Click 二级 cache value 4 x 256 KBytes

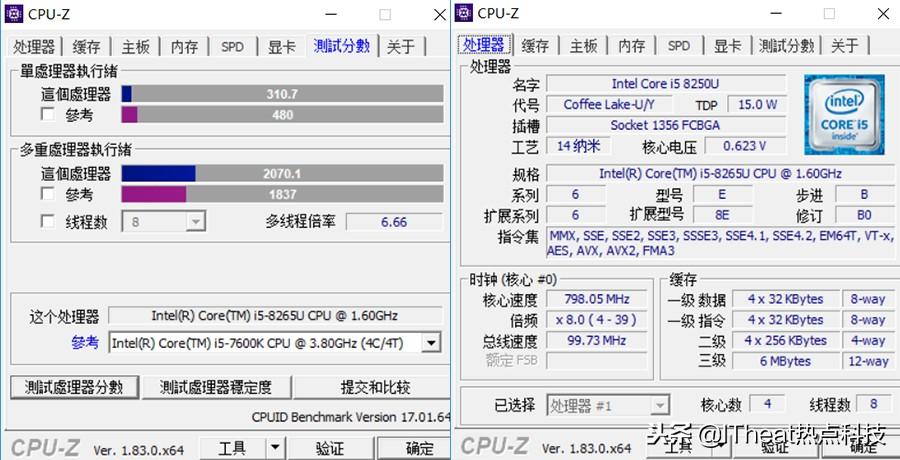[785, 341]
